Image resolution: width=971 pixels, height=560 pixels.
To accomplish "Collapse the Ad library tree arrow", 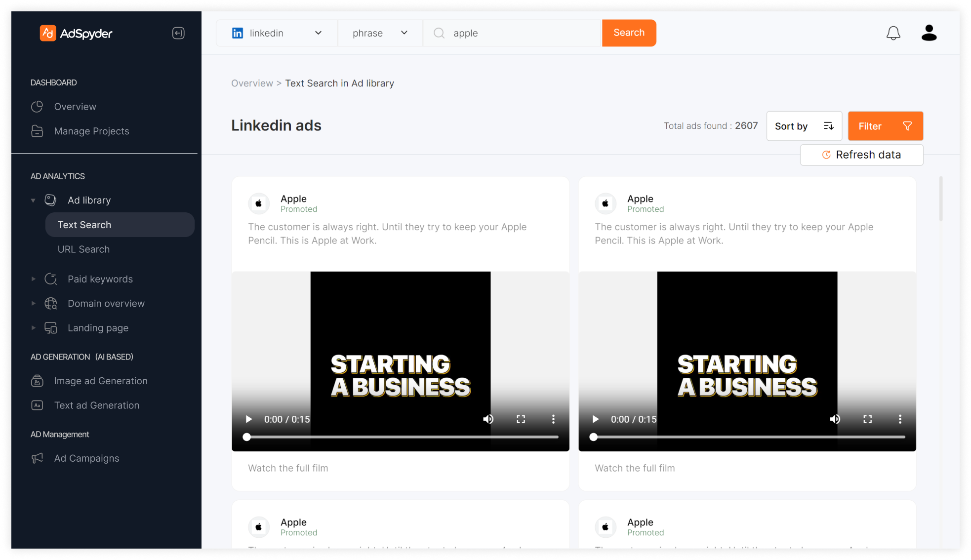I will click(x=33, y=200).
